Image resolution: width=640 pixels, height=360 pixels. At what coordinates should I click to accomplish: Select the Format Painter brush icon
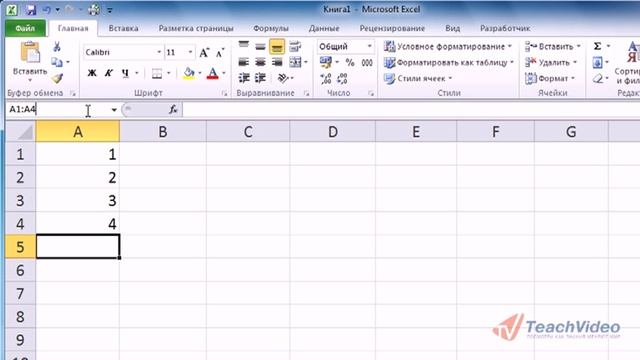[x=57, y=78]
